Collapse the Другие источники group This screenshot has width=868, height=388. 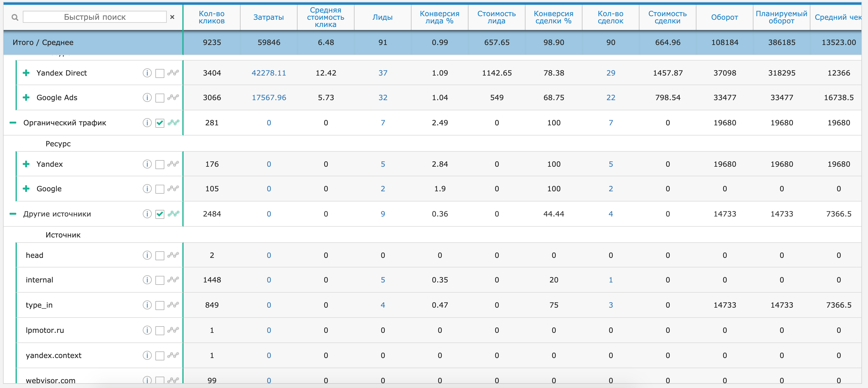click(13, 214)
